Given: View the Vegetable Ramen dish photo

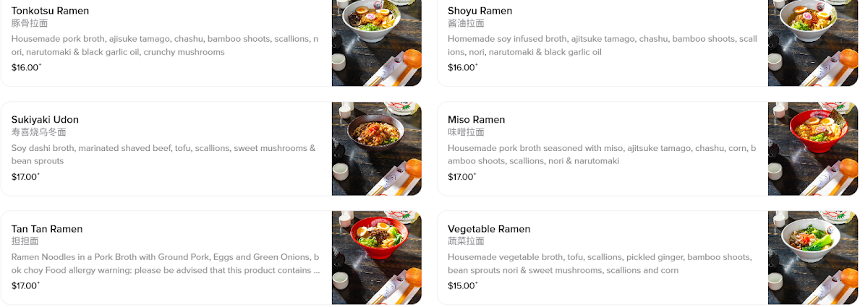Looking at the screenshot, I should 812,257.
